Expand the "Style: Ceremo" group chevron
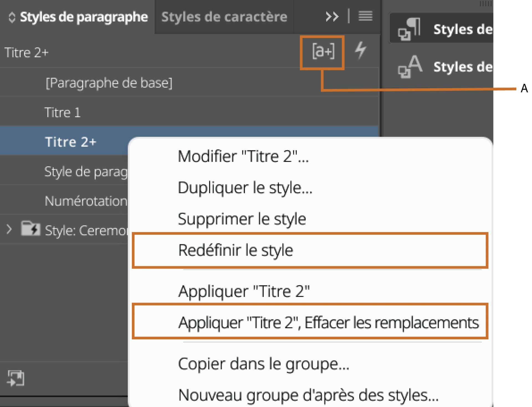The image size is (532, 407). pyautogui.click(x=9, y=229)
